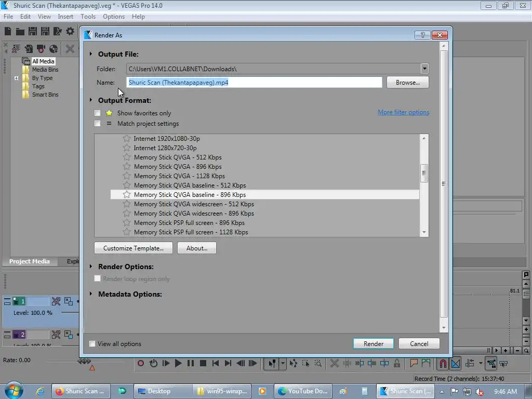Click Remove unused media icon
Screen dimensions: 532x399
coord(16,49)
